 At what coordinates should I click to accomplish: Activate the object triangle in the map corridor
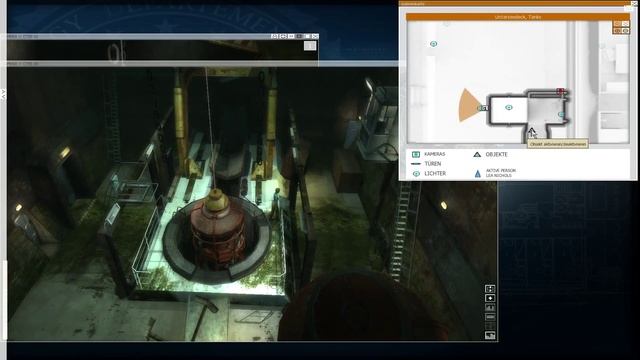(531, 131)
